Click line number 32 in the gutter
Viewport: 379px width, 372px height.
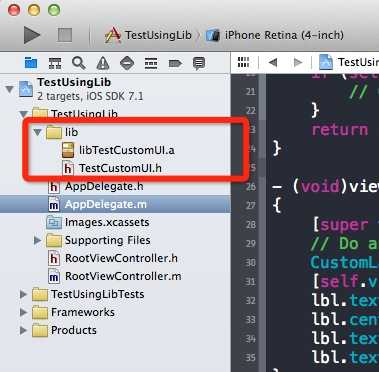click(250, 301)
